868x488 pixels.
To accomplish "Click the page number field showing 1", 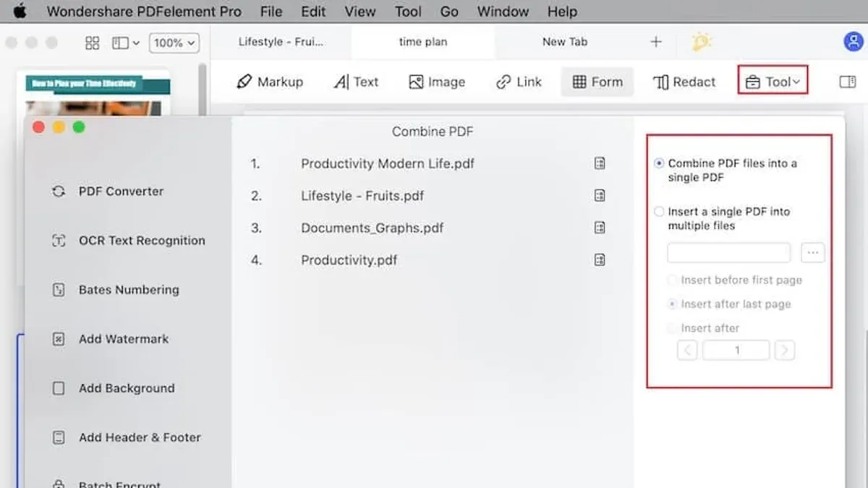I will (736, 351).
